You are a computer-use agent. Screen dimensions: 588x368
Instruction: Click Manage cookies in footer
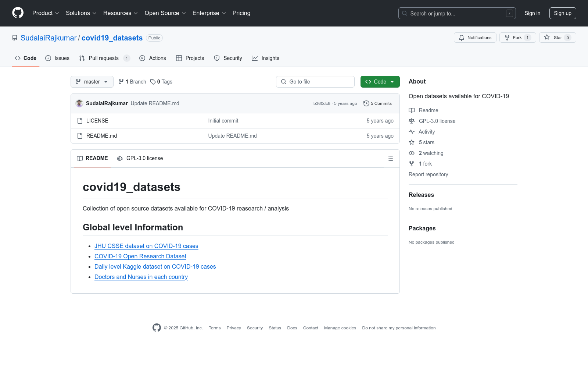point(340,328)
